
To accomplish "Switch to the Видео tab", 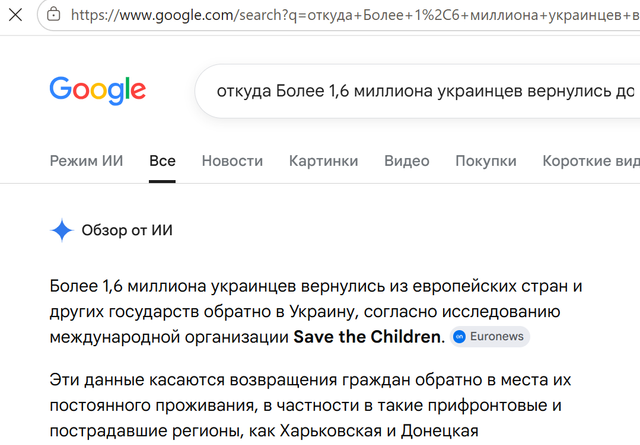I will point(407,161).
